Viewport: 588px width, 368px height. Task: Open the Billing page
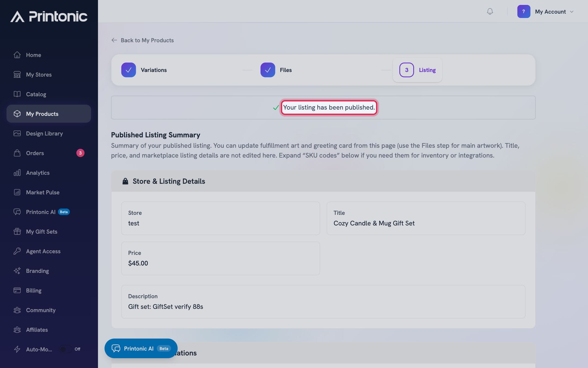[49, 290]
